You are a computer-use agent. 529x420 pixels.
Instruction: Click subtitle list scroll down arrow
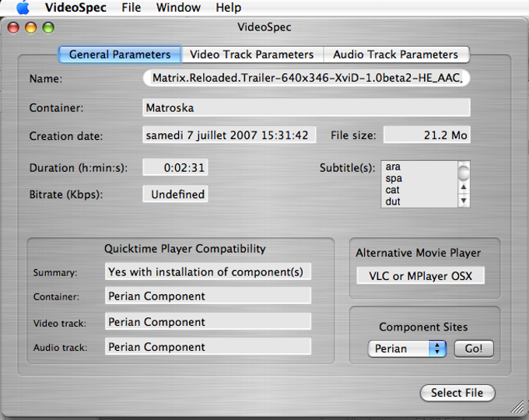tap(464, 201)
